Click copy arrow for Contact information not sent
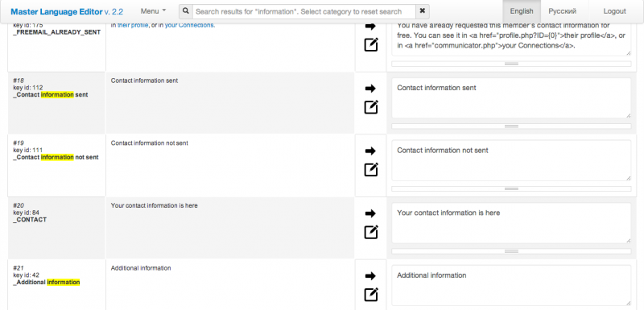 370,151
